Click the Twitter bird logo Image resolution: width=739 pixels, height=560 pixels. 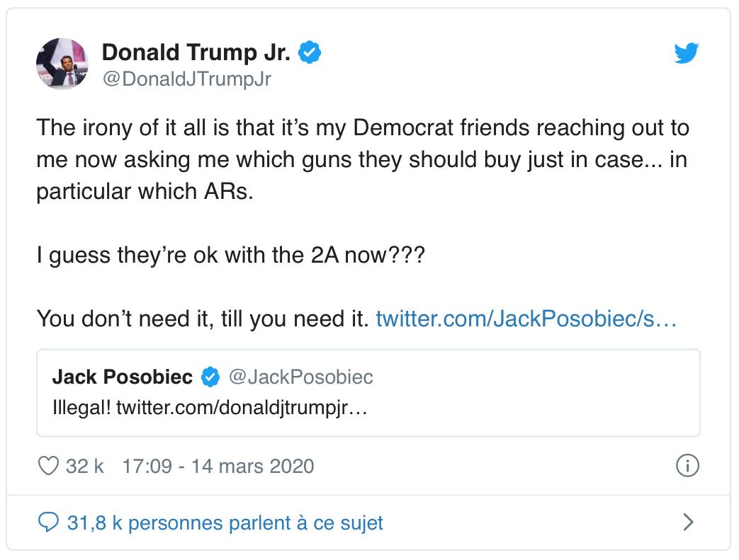click(x=686, y=54)
